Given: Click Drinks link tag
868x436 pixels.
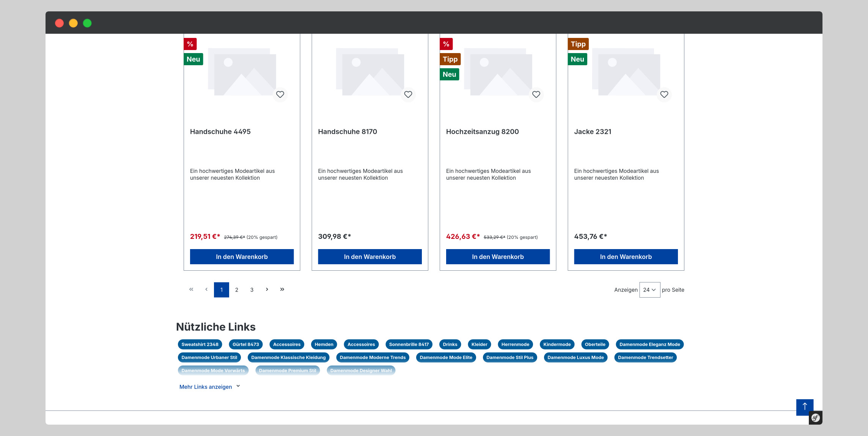Looking at the screenshot, I should [x=450, y=344].
